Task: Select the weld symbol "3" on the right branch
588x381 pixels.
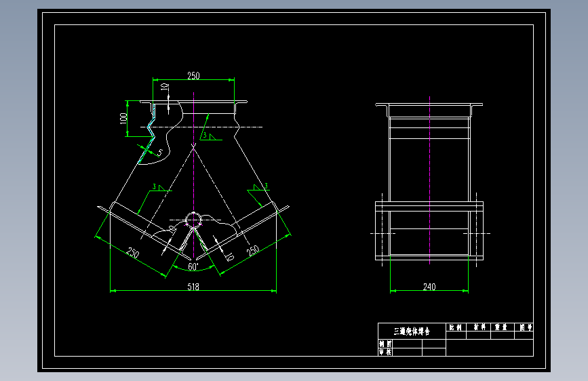Action: click(266, 186)
